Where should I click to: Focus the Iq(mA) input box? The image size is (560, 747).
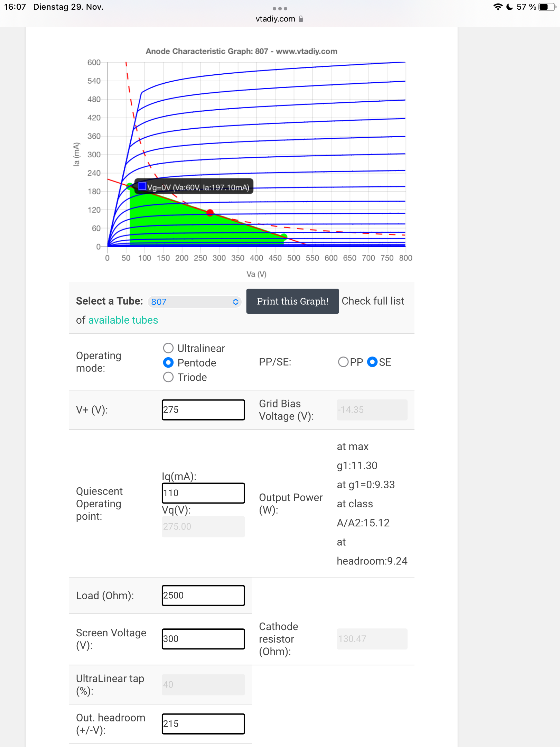coord(203,493)
